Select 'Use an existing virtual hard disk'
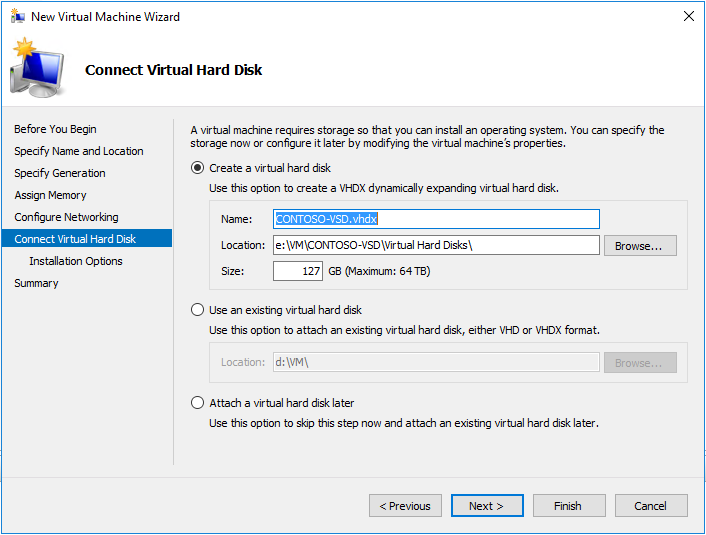This screenshot has width=706, height=535. point(198,310)
